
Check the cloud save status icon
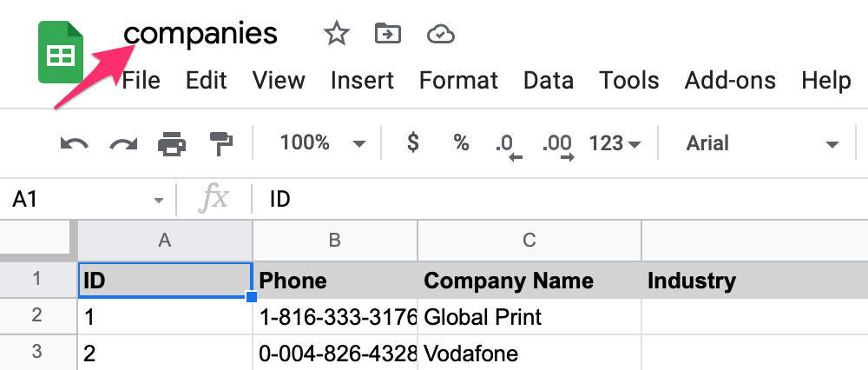(441, 35)
